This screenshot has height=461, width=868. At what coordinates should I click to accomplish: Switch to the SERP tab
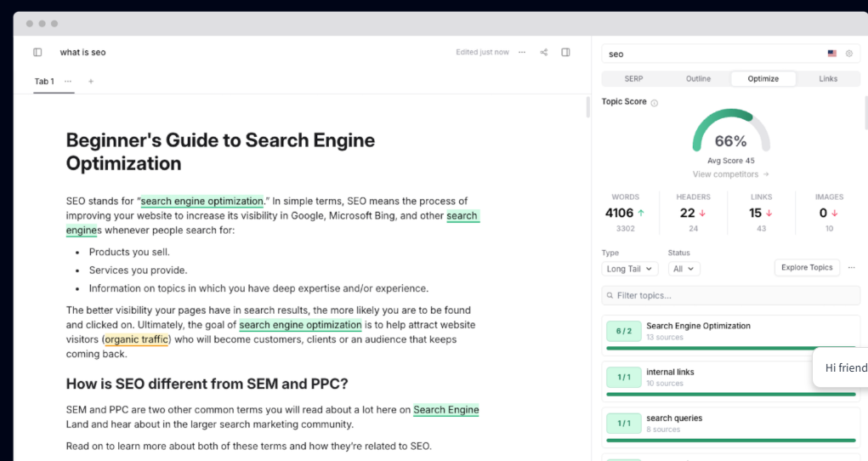click(634, 79)
